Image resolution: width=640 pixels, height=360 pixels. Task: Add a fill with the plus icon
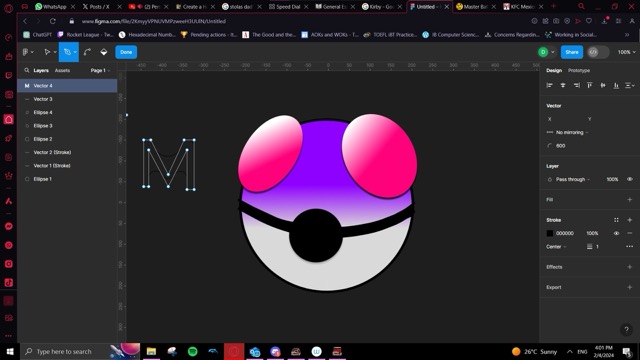coord(629,200)
